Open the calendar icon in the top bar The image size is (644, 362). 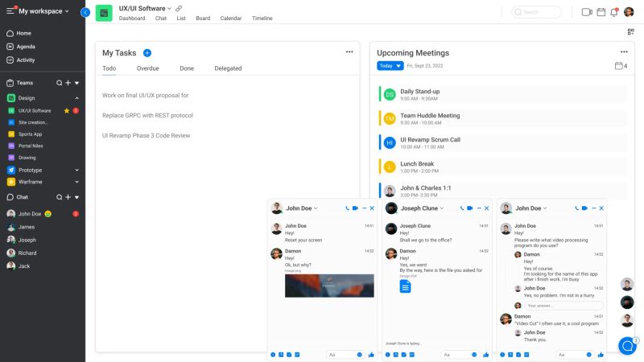pyautogui.click(x=601, y=12)
